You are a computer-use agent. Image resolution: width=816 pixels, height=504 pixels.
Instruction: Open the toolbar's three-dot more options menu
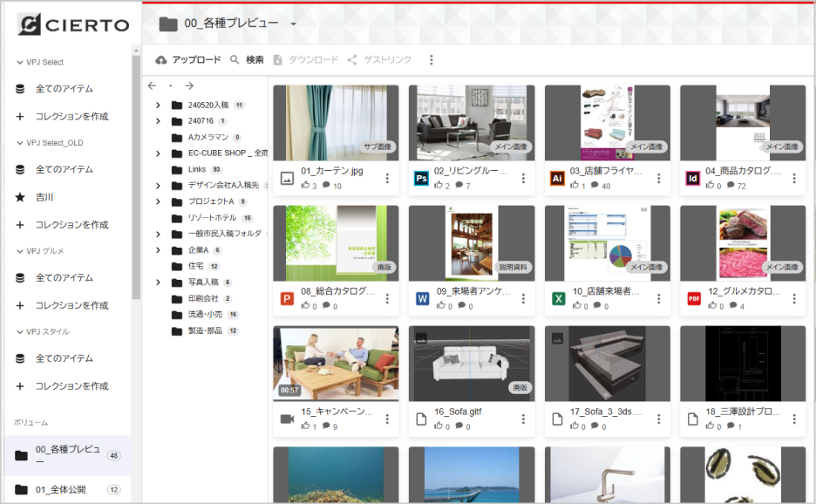point(431,60)
